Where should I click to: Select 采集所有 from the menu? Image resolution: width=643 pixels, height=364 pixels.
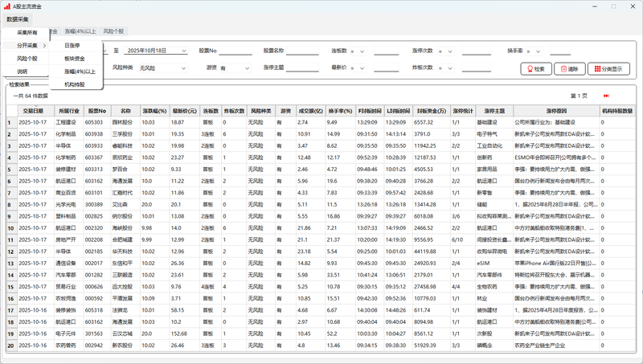[27, 33]
